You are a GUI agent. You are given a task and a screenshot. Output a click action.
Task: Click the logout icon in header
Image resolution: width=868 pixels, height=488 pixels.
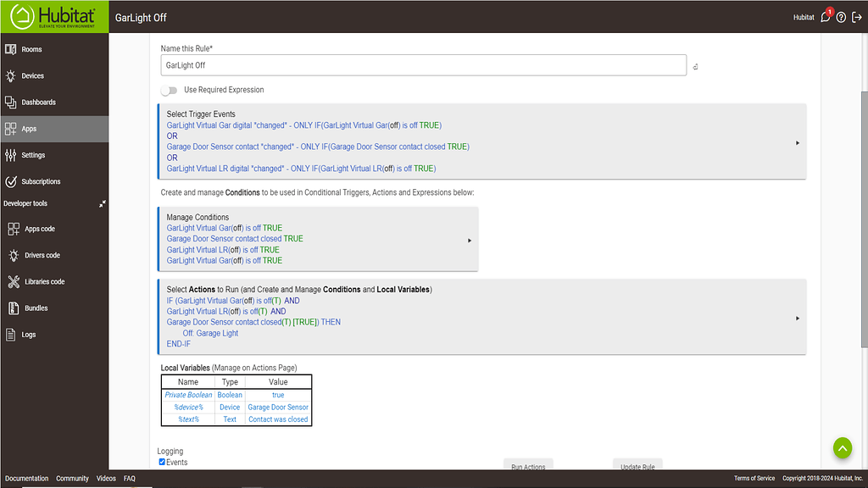tap(856, 17)
